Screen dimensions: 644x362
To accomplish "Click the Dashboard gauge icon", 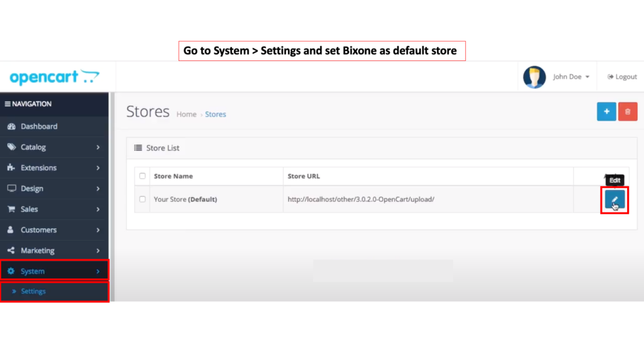I will pos(11,126).
